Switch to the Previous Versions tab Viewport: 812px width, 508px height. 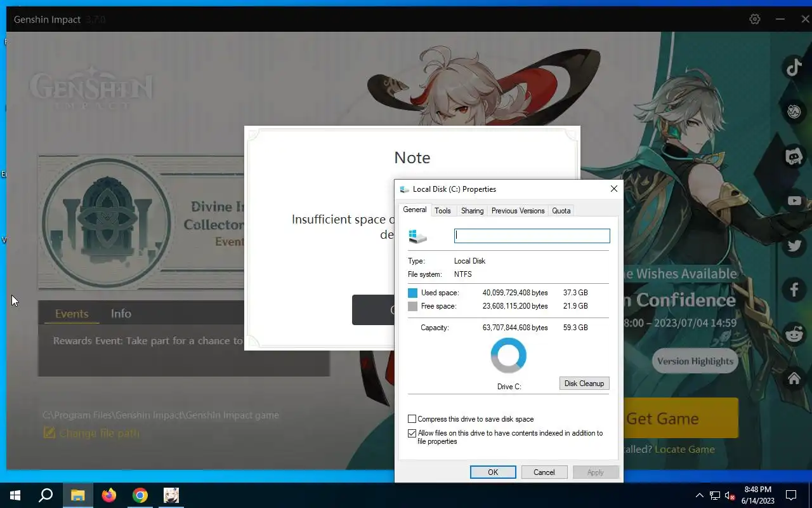518,211
